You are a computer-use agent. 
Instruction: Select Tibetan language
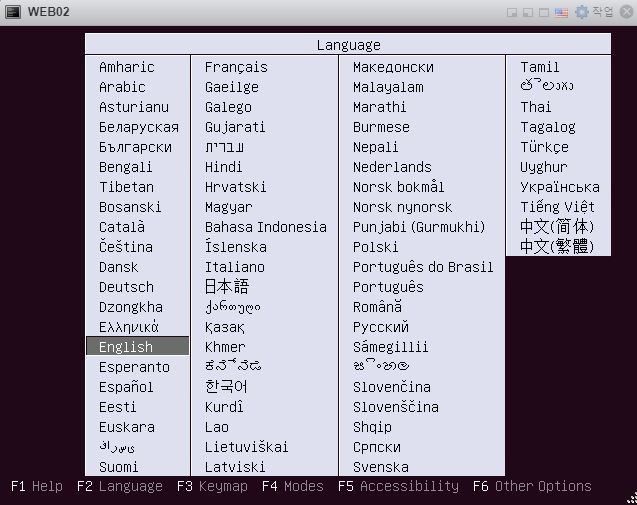point(127,187)
